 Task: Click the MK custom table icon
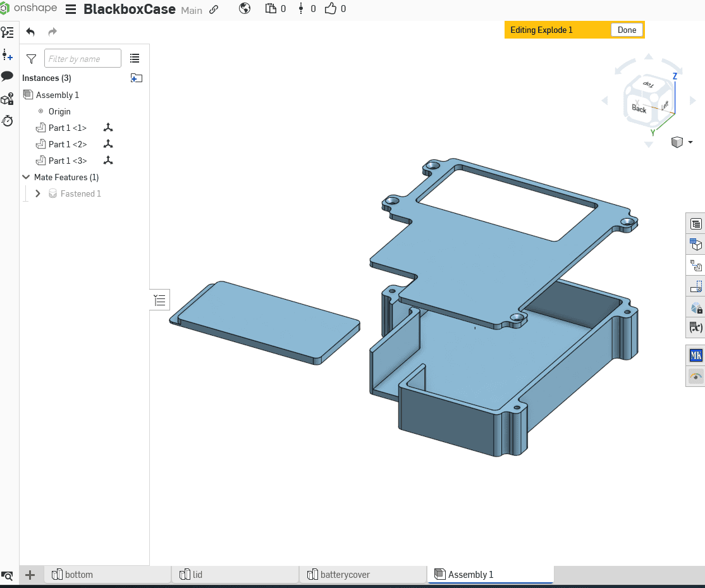(x=696, y=355)
